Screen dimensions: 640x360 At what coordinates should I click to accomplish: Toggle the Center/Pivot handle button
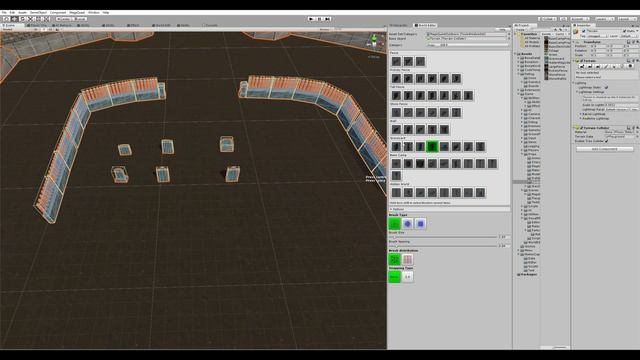tap(63, 19)
